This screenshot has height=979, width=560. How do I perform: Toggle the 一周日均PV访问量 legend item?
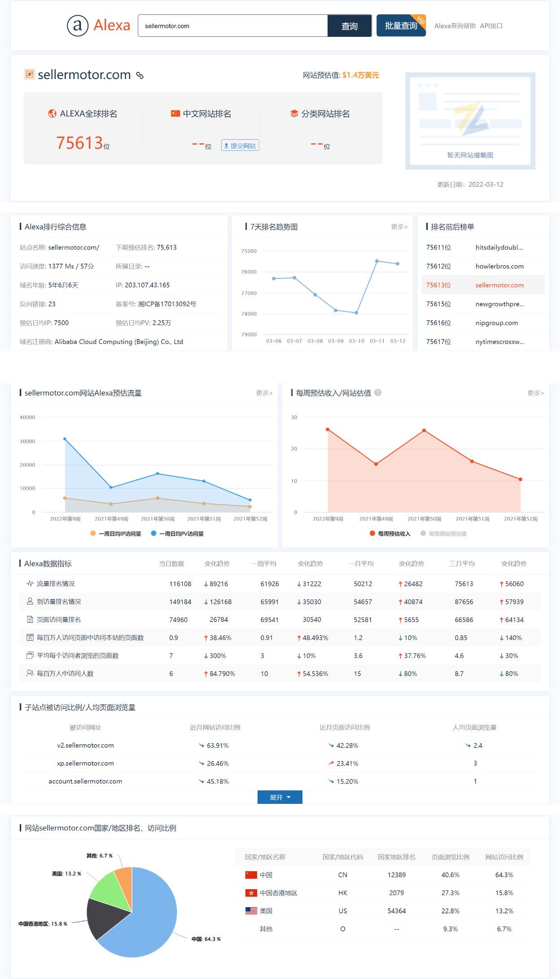click(x=178, y=534)
